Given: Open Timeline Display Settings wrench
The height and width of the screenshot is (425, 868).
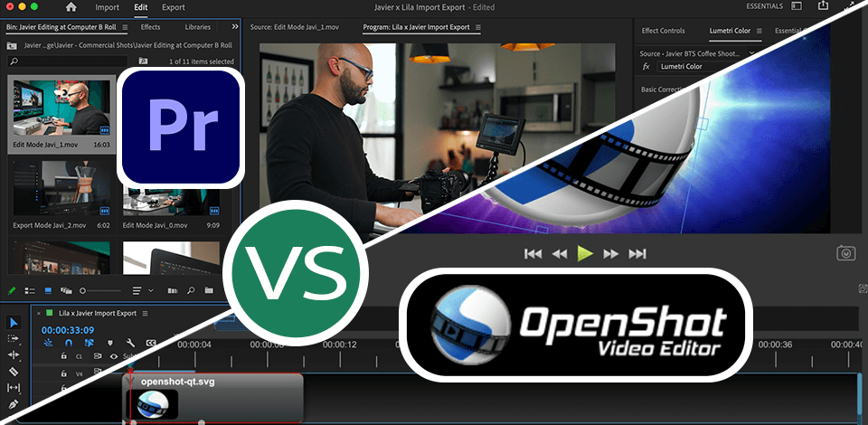Looking at the screenshot, I should 130,343.
